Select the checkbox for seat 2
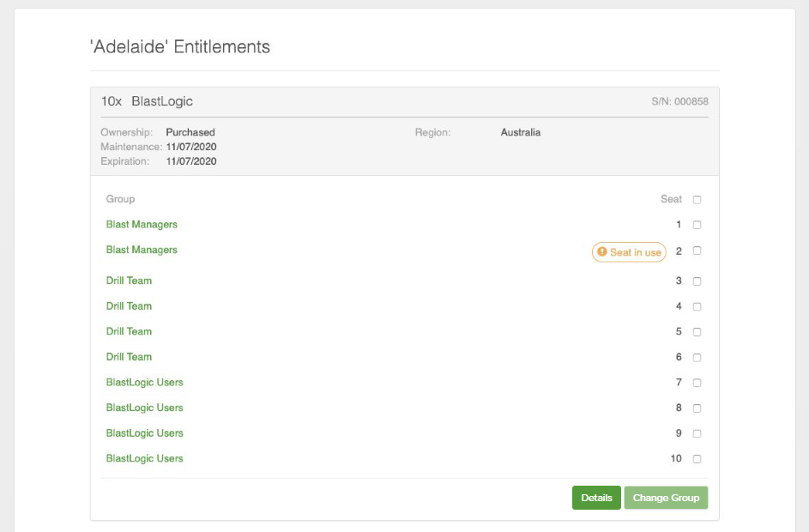This screenshot has width=809, height=532. pos(697,251)
